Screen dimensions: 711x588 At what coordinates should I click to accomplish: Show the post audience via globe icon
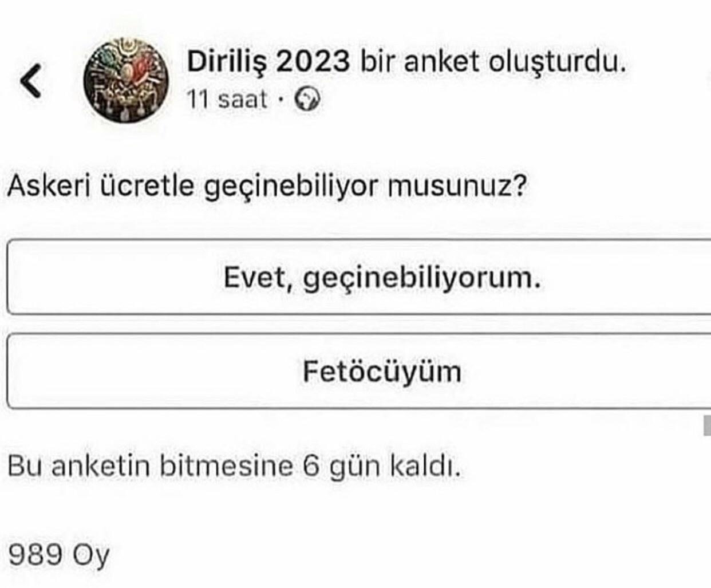click(307, 100)
